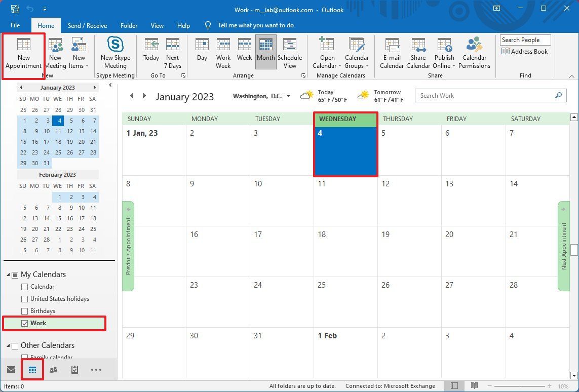Viewport: 579px width, 392px height.
Task: Switch to Mail using the envelope icon
Action: pos(12,370)
